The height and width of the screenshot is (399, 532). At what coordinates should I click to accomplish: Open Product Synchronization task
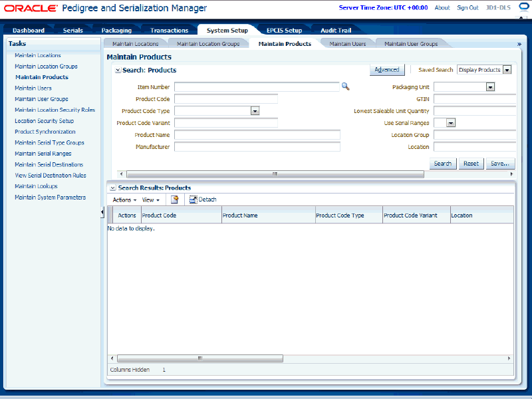45,132
